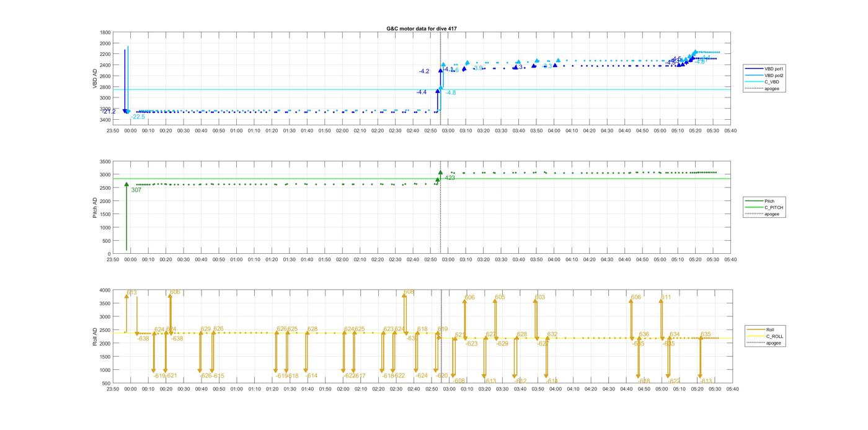This screenshot has height=430, width=868.
Task: Click '01:00' on the Pitch plot time axis
Action: point(236,260)
